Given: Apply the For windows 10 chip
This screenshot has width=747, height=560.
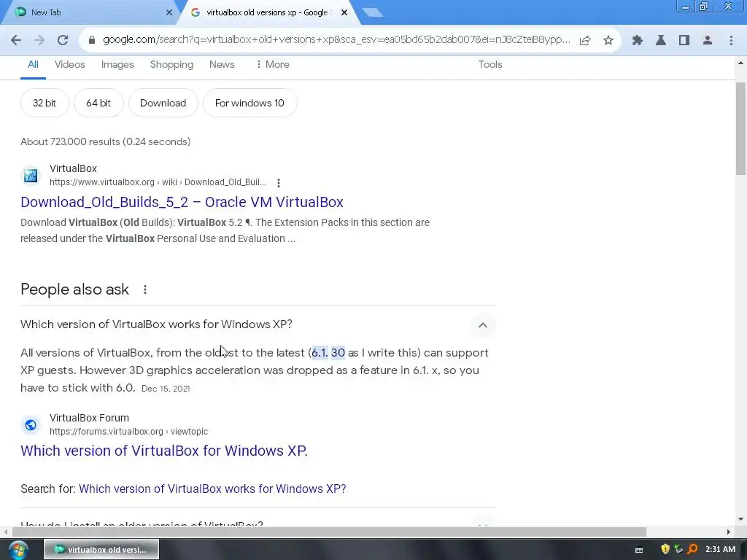Looking at the screenshot, I should (x=249, y=103).
